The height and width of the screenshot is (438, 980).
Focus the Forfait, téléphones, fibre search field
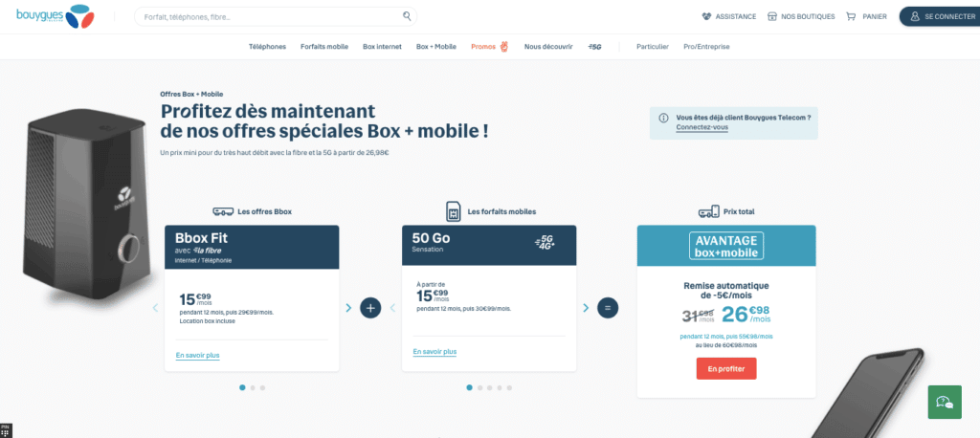276,17
